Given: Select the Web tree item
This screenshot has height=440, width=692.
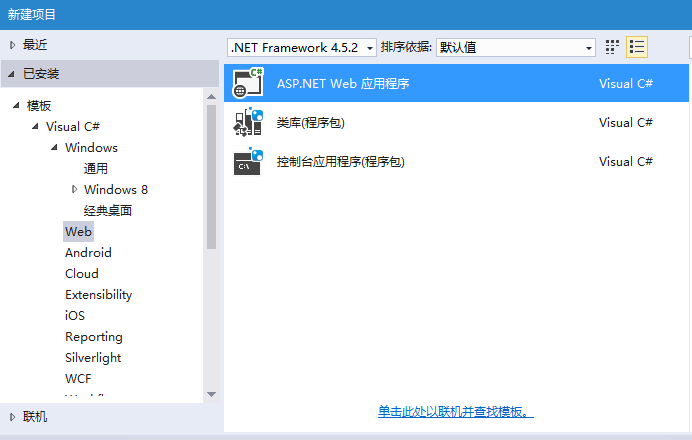Looking at the screenshot, I should (78, 231).
